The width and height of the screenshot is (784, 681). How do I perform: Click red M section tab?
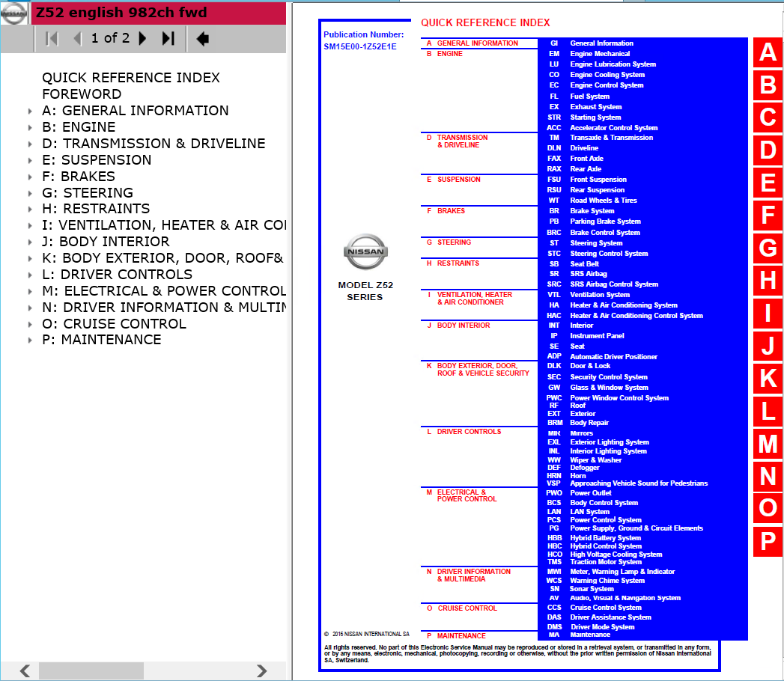point(768,444)
